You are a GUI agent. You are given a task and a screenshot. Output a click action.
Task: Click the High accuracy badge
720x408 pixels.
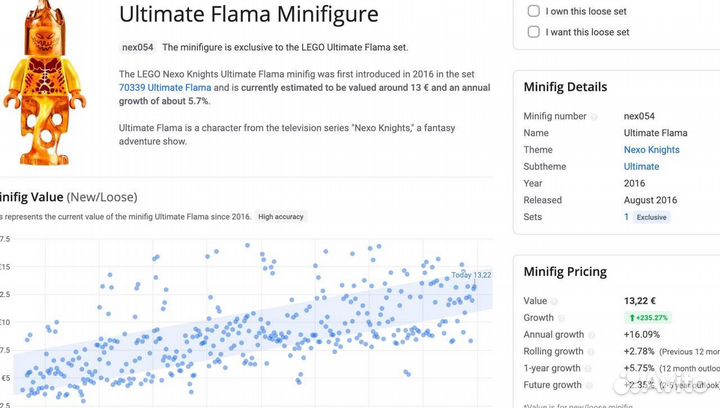[x=280, y=217]
